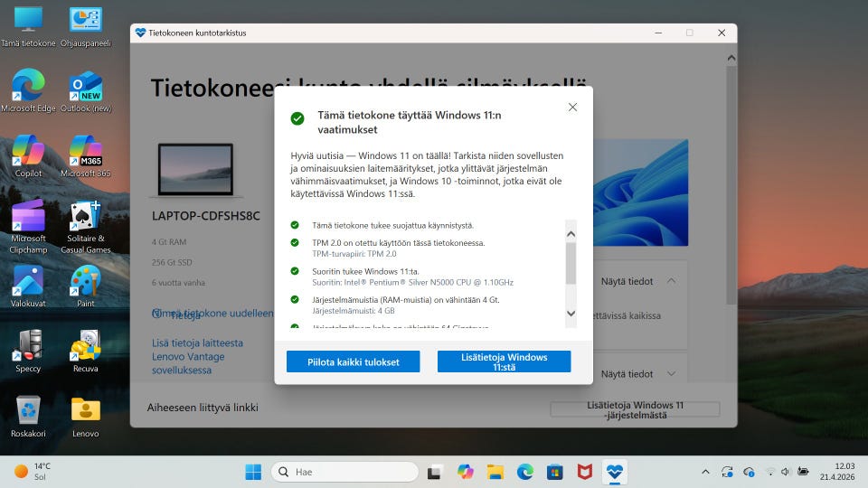This screenshot has height=488, width=868.
Task: Open Microsoft 365 desktop shortcut
Action: pyautogui.click(x=86, y=156)
